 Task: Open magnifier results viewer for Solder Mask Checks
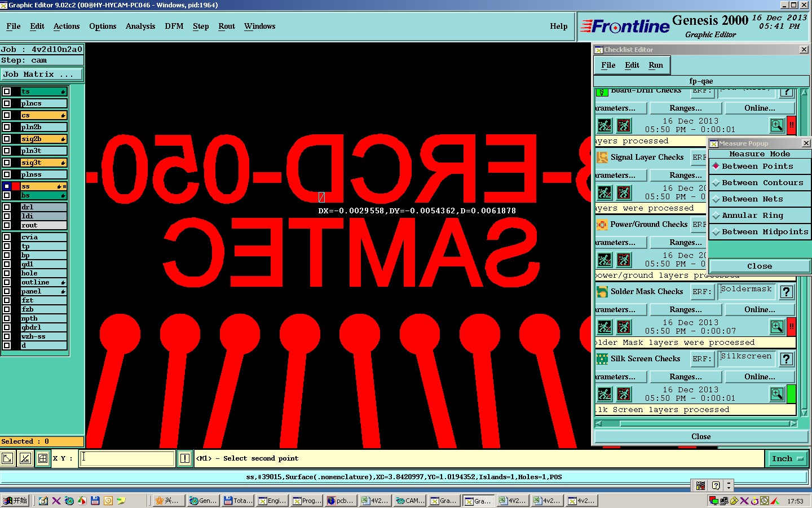coord(777,327)
